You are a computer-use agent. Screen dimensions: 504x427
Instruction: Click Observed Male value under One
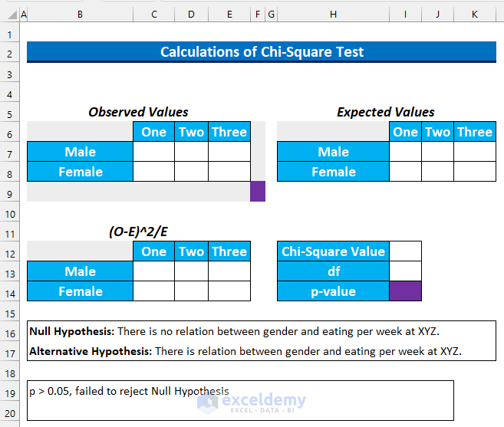click(153, 152)
